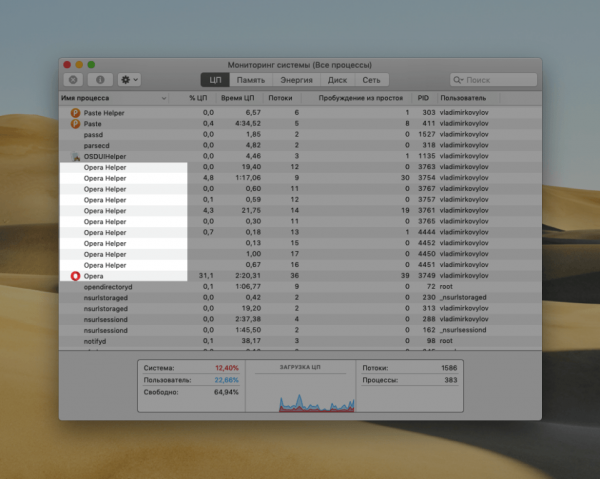This screenshot has width=600, height=479.
Task: Select Opera Helper with PID 3765
Action: click(x=300, y=222)
